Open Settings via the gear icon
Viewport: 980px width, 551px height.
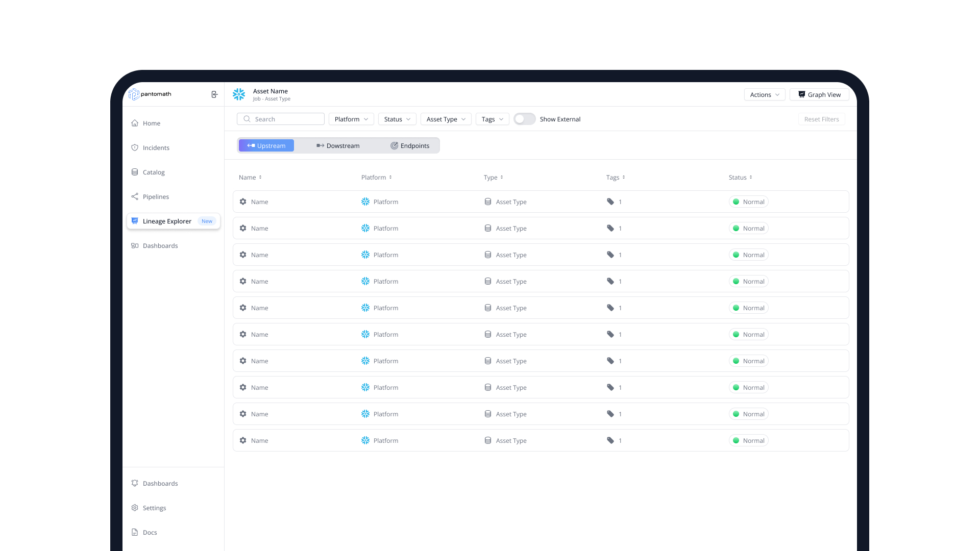pos(135,508)
